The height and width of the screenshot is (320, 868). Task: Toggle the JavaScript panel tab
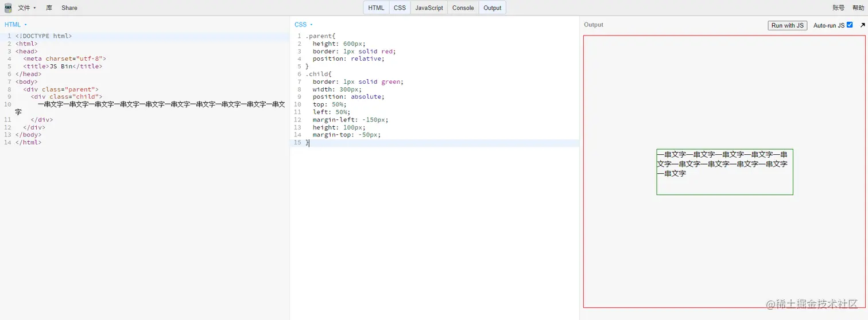point(429,8)
